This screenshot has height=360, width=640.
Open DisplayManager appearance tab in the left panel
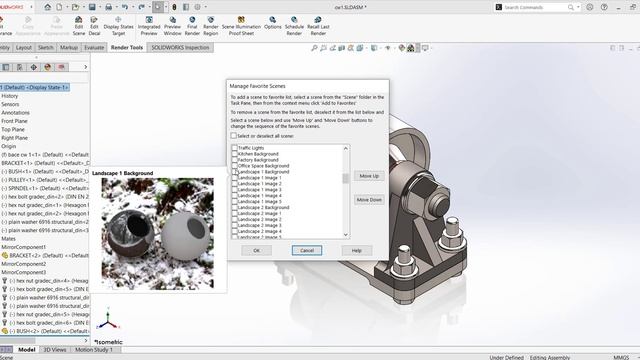[47, 67]
